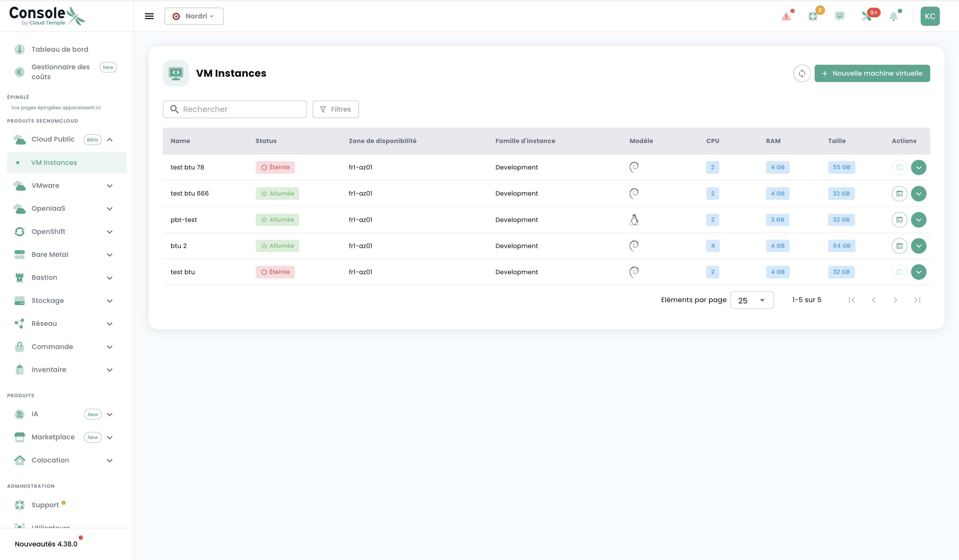Open the OpenShift menu item

(48, 232)
